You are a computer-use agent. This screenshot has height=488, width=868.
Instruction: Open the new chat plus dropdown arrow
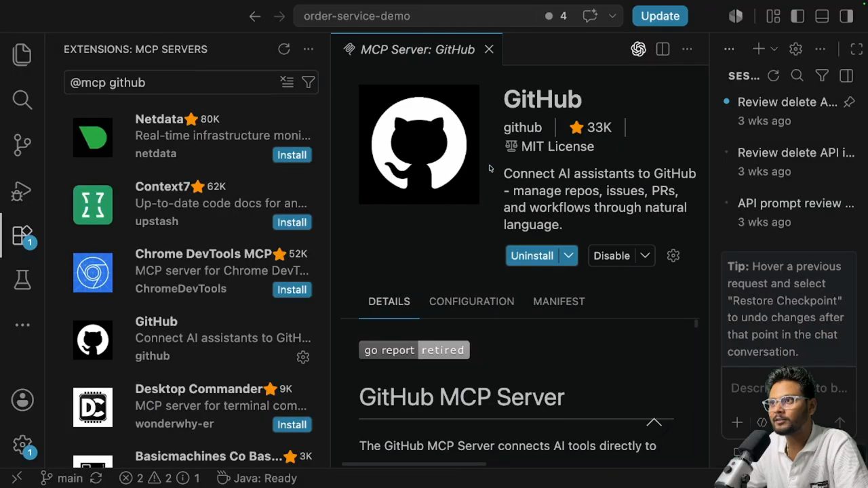point(774,49)
